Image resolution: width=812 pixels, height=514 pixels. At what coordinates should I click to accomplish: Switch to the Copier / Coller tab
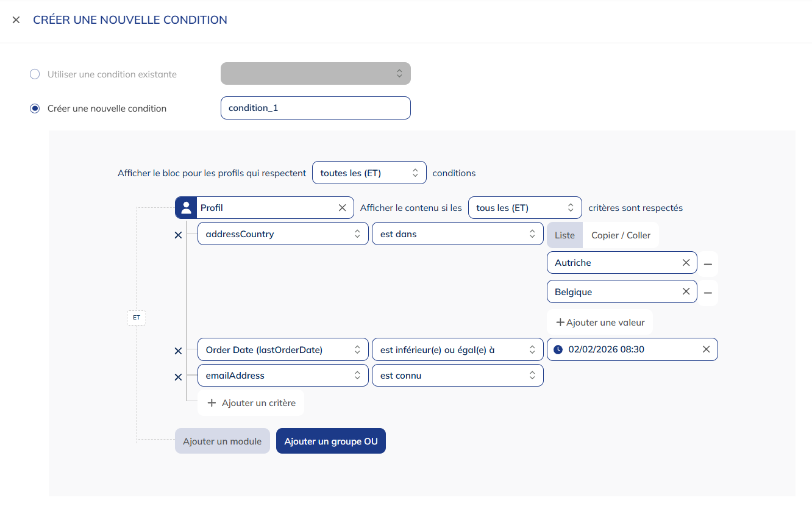click(621, 235)
